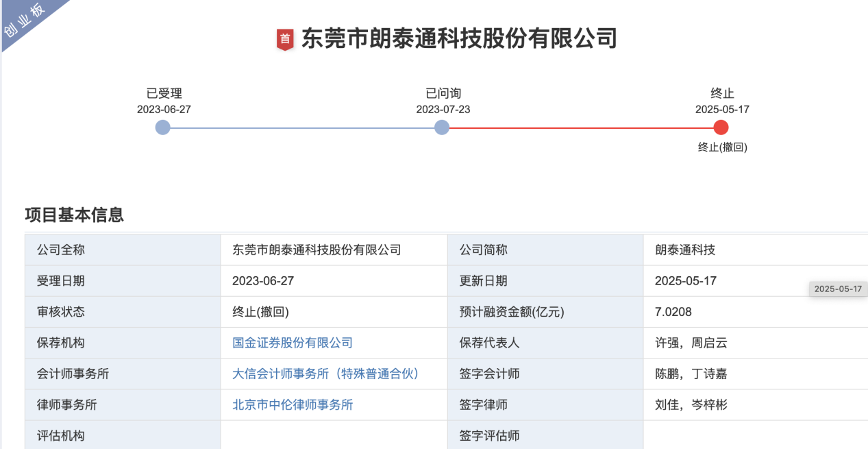Click the 受理日期 label cell
The image size is (868, 449).
coord(123,281)
